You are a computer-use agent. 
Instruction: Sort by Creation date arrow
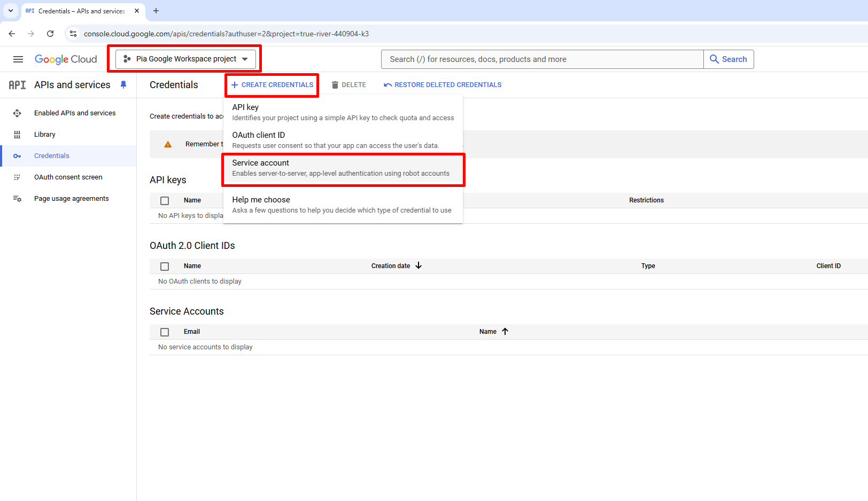click(418, 265)
